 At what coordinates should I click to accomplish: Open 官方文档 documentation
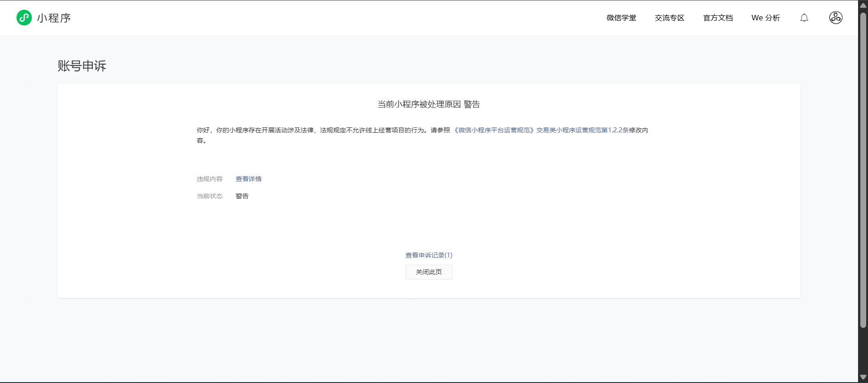click(x=718, y=18)
